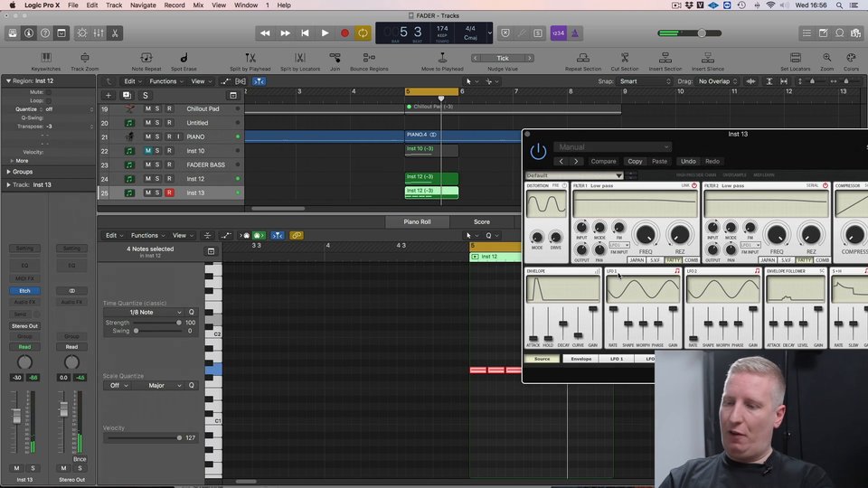Open the Editors scissors button

[x=115, y=33]
